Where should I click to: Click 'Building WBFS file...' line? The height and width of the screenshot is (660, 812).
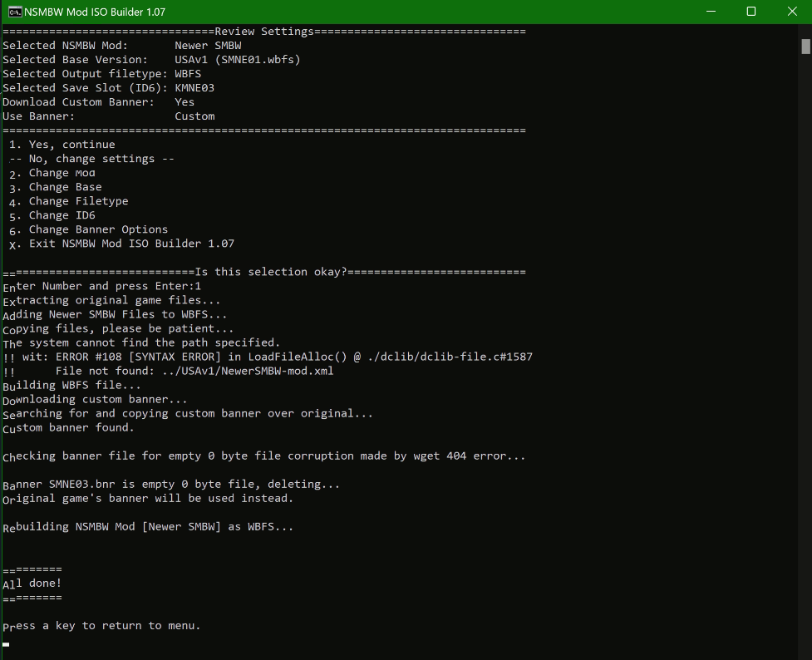click(72, 386)
